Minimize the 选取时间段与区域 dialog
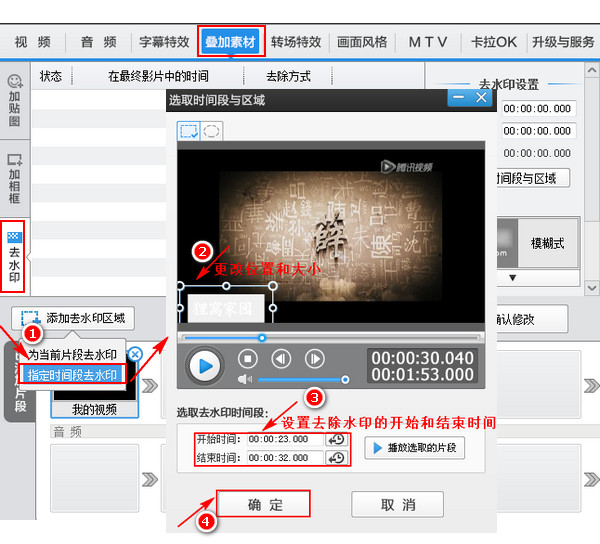 pos(458,98)
